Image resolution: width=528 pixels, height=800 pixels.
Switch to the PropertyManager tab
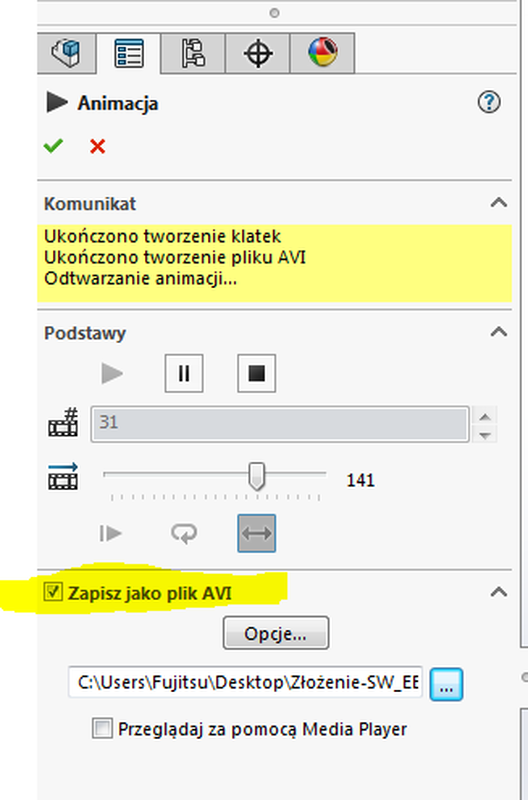pos(129,53)
